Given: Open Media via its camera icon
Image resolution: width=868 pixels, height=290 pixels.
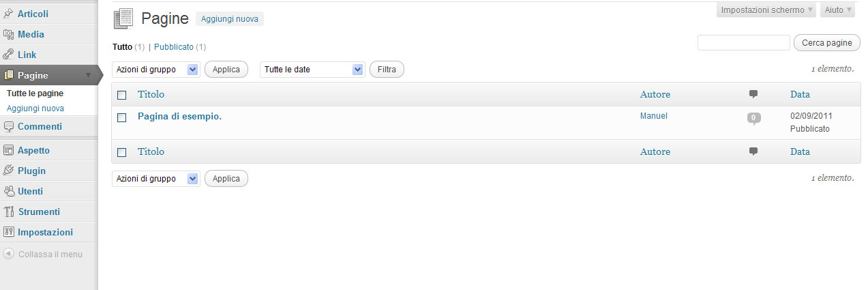Looking at the screenshot, I should click(9, 34).
